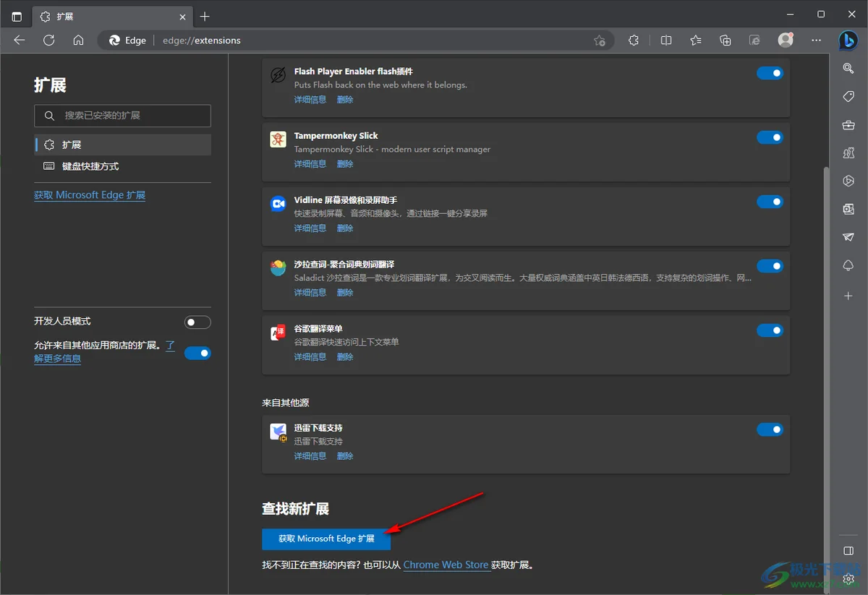Toggle 允许来自其他应用商店的扩展 switch
868x595 pixels.
(x=197, y=353)
